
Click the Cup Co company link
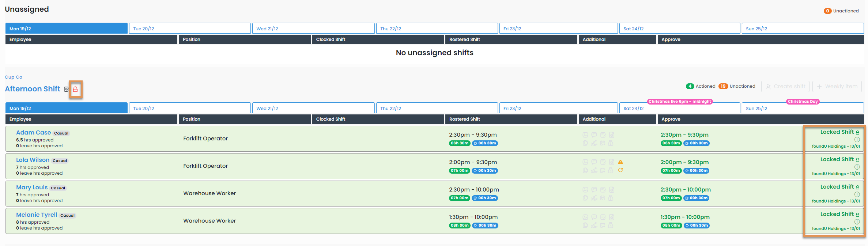[14, 77]
